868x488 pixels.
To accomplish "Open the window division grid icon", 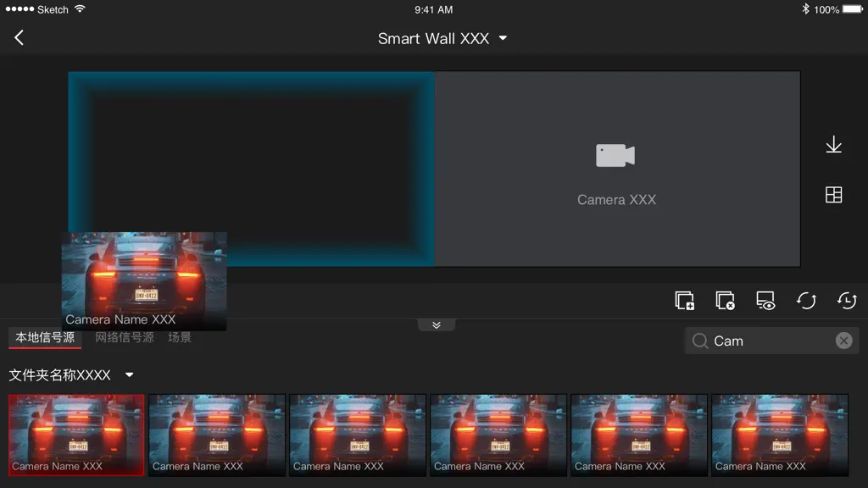I will coord(834,195).
